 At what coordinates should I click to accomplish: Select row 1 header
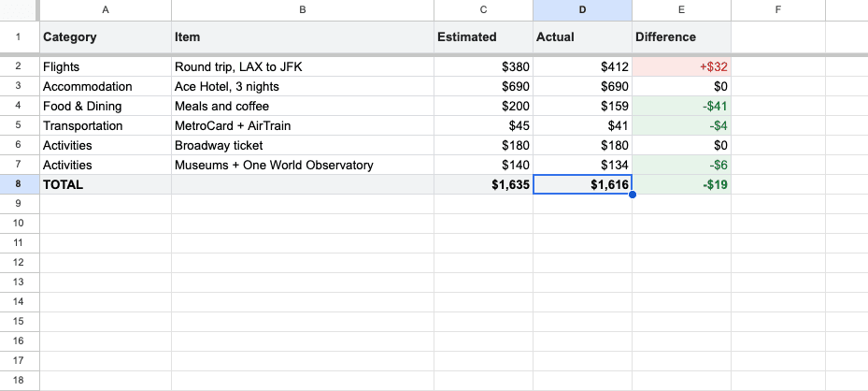tap(20, 37)
